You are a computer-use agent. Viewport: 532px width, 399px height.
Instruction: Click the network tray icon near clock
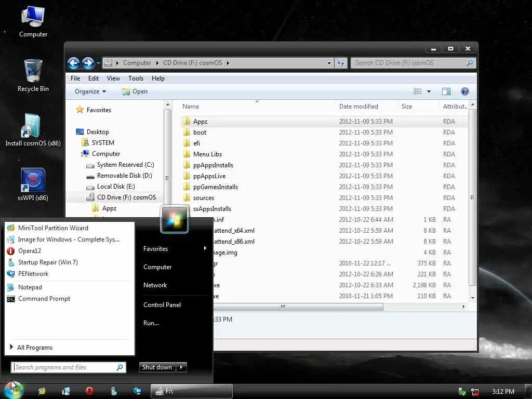coord(475,392)
